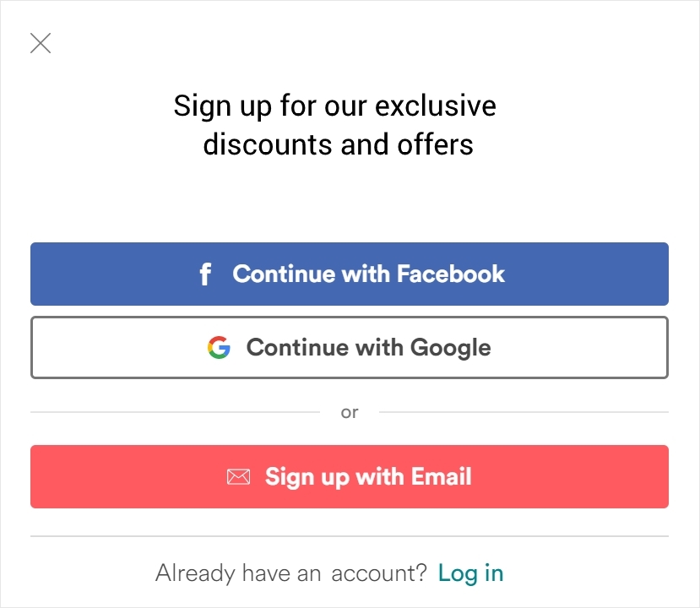Screen dimensions: 700x608
Task: Click the word "Facebook" in the blue button
Action: pyautogui.click(x=451, y=274)
